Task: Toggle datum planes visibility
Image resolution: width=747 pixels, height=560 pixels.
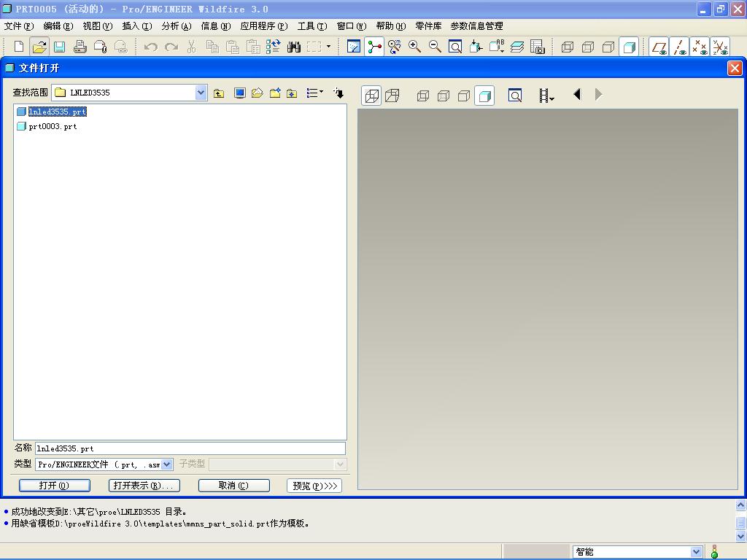Action: pyautogui.click(x=659, y=47)
